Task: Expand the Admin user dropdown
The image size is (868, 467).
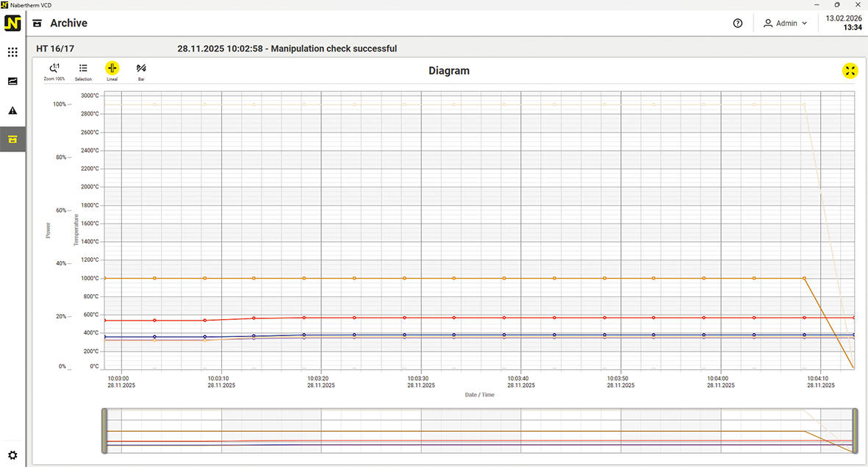Action: 786,24
